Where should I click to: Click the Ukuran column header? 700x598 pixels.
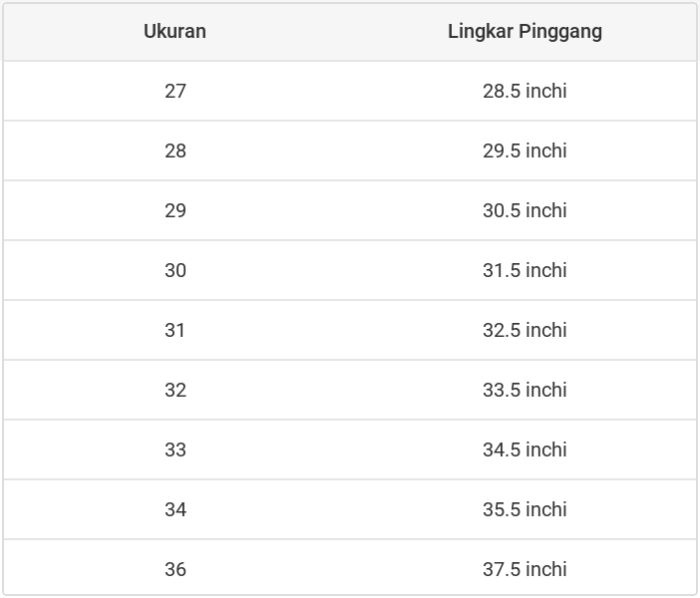pos(175,31)
